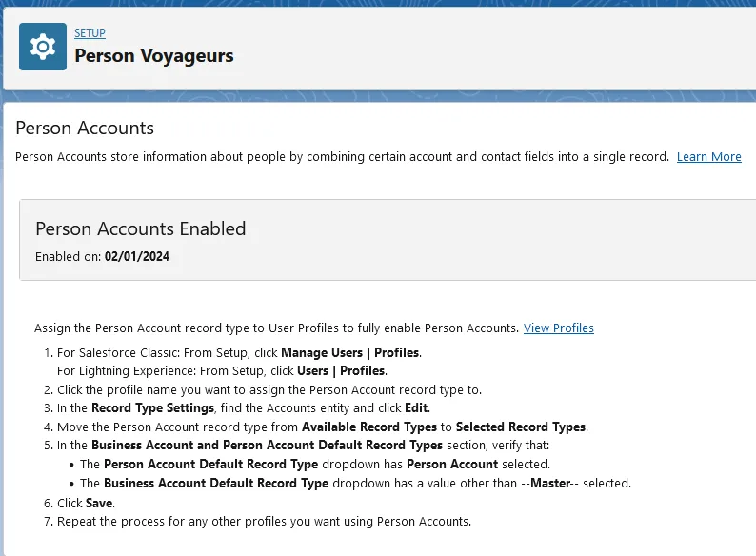Open the Learn More link

pos(708,157)
